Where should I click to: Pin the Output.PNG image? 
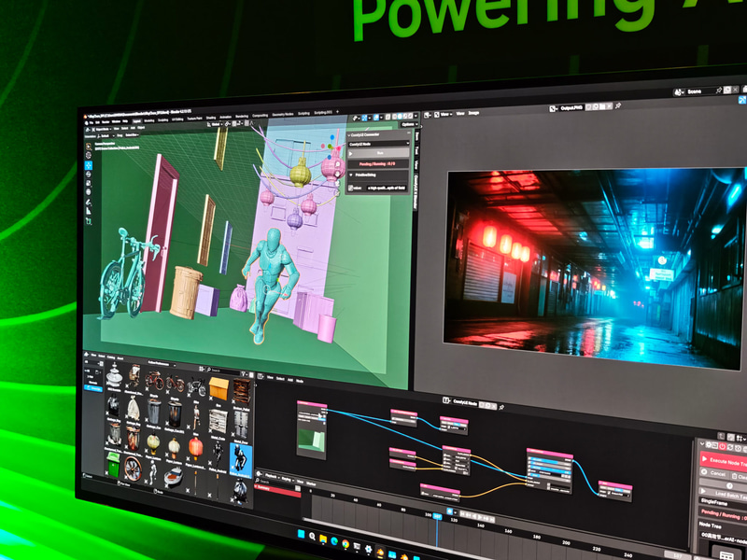(x=618, y=105)
